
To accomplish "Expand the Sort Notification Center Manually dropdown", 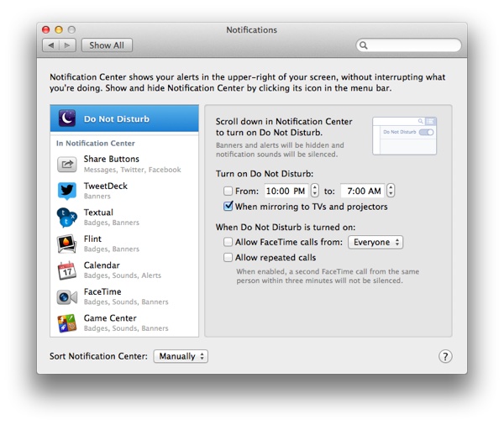I will (x=180, y=357).
